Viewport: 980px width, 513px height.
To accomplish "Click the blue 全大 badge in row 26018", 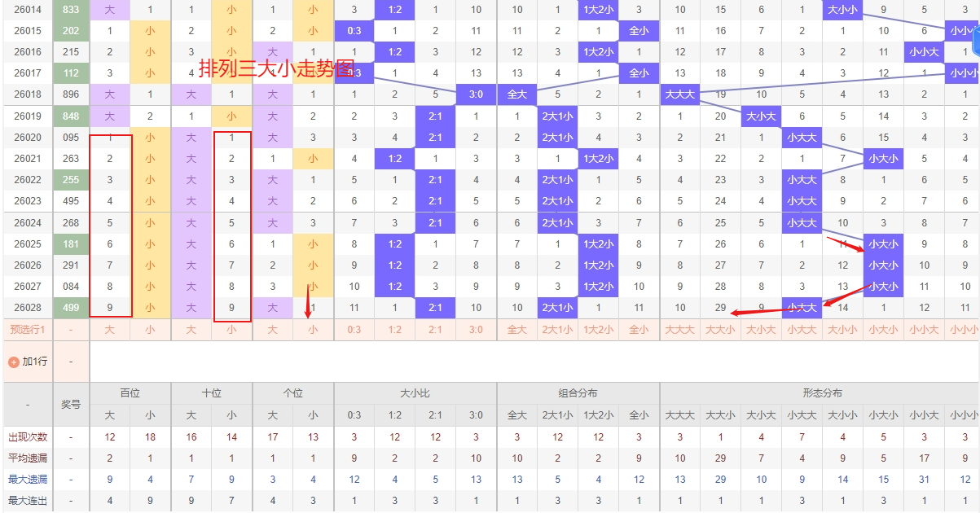I will pos(516,94).
